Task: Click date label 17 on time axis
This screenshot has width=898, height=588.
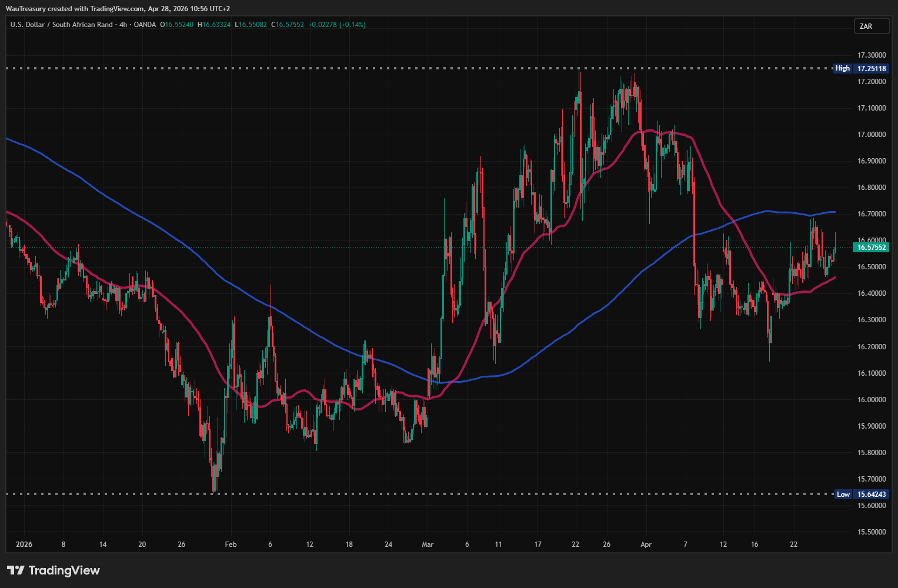Action: pyautogui.click(x=538, y=544)
